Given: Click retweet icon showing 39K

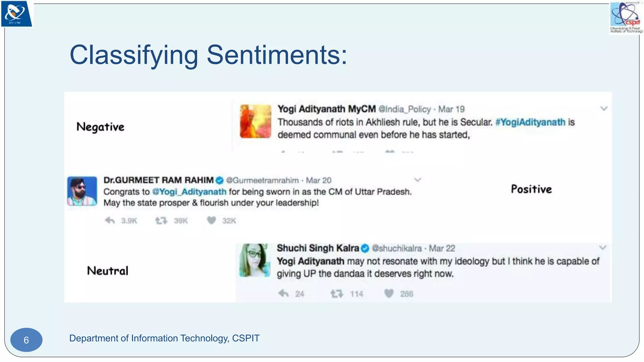Looking at the screenshot, I should pyautogui.click(x=161, y=221).
